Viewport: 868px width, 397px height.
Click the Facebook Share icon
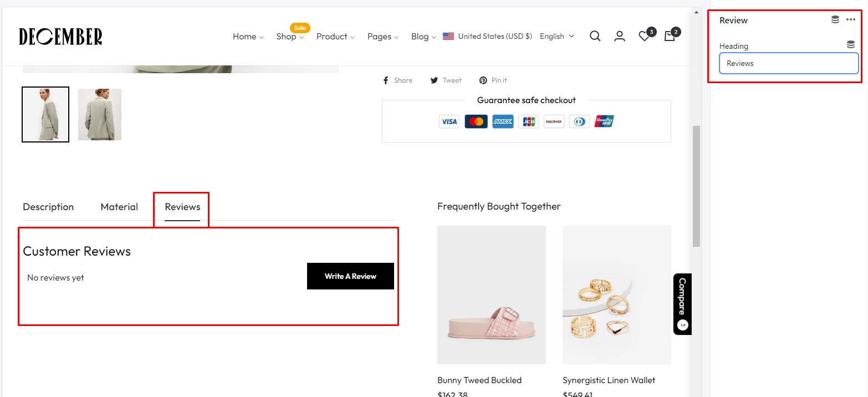click(386, 80)
